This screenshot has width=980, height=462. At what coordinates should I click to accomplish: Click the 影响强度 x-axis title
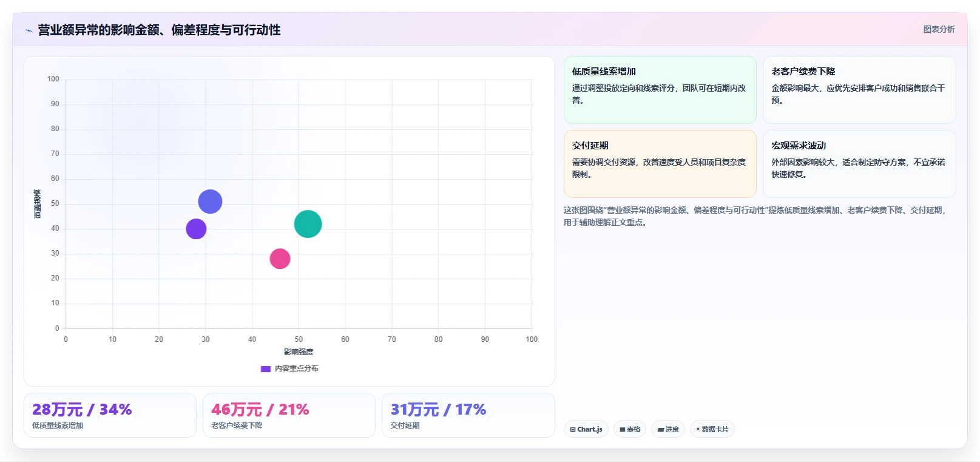pyautogui.click(x=299, y=352)
